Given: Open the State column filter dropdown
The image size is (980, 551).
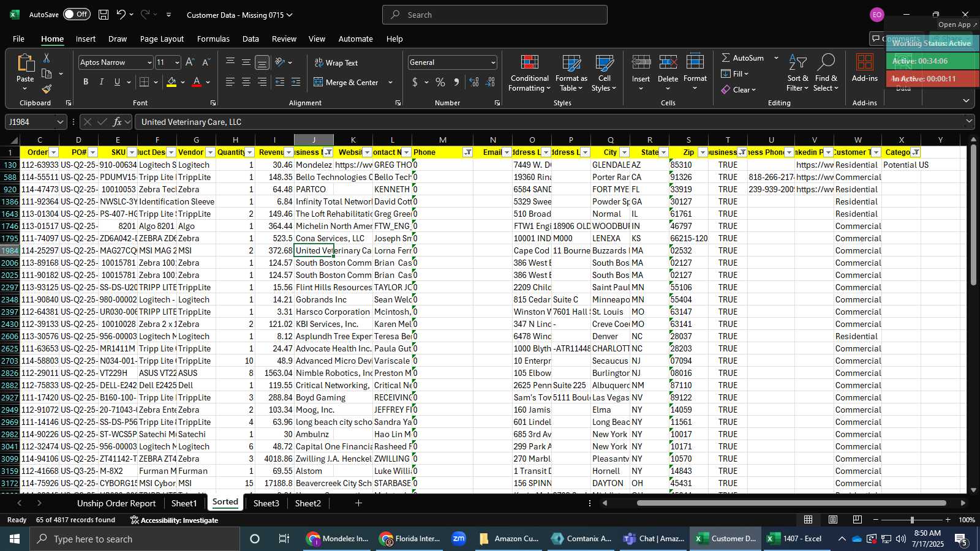Looking at the screenshot, I should click(x=663, y=152).
